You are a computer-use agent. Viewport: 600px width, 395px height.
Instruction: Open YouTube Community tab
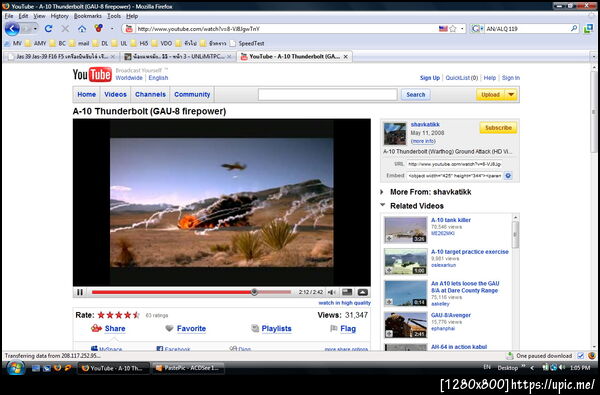(x=192, y=95)
